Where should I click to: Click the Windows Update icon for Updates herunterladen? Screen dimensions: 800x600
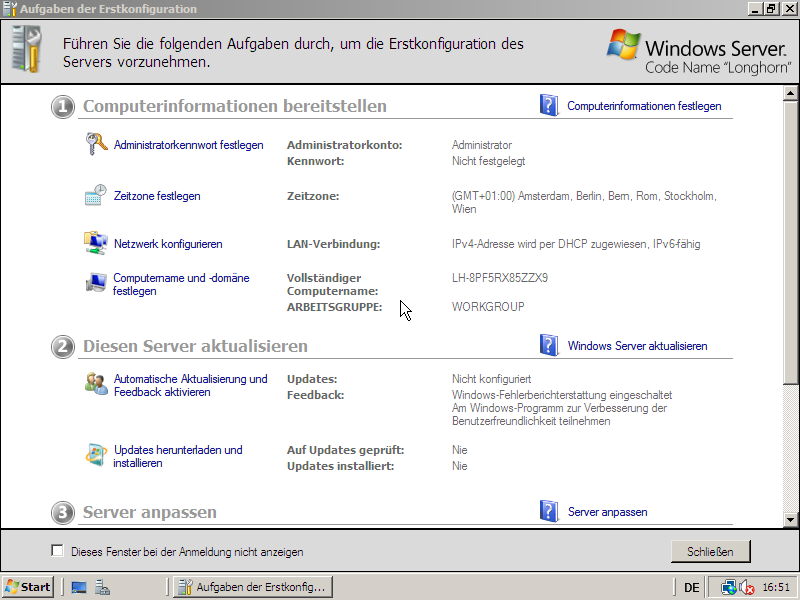pos(96,455)
